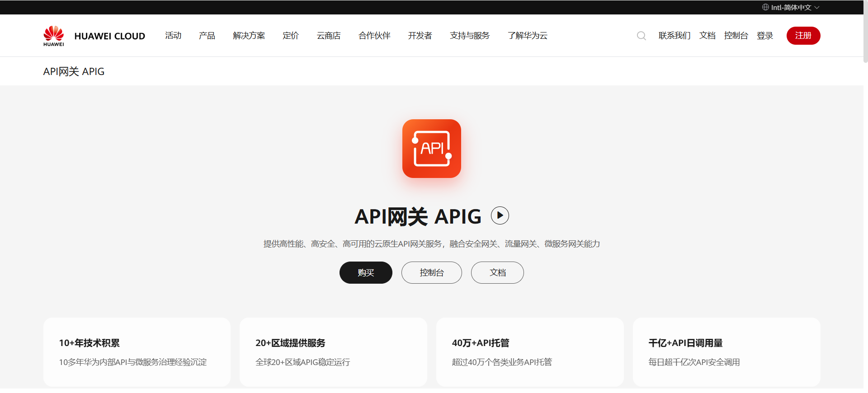Click the 控制台 link in top header
The height and width of the screenshot is (393, 868).
click(x=736, y=36)
